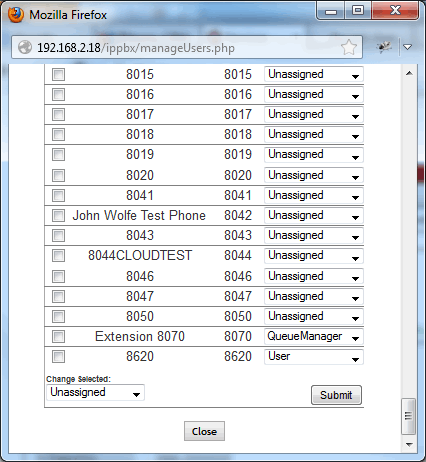This screenshot has width=426, height=462.
Task: Expand the role dropdown for 8019
Action: click(314, 154)
